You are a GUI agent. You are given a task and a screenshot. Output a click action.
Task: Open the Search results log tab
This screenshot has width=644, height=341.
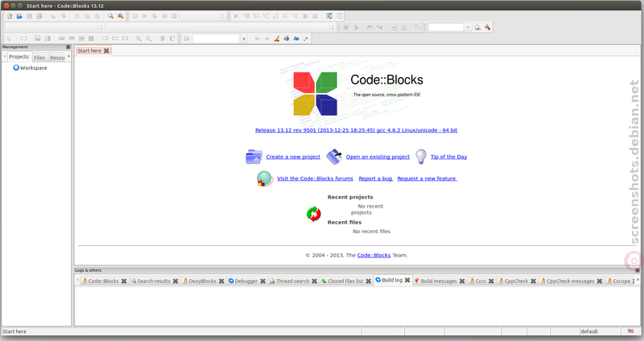click(154, 281)
